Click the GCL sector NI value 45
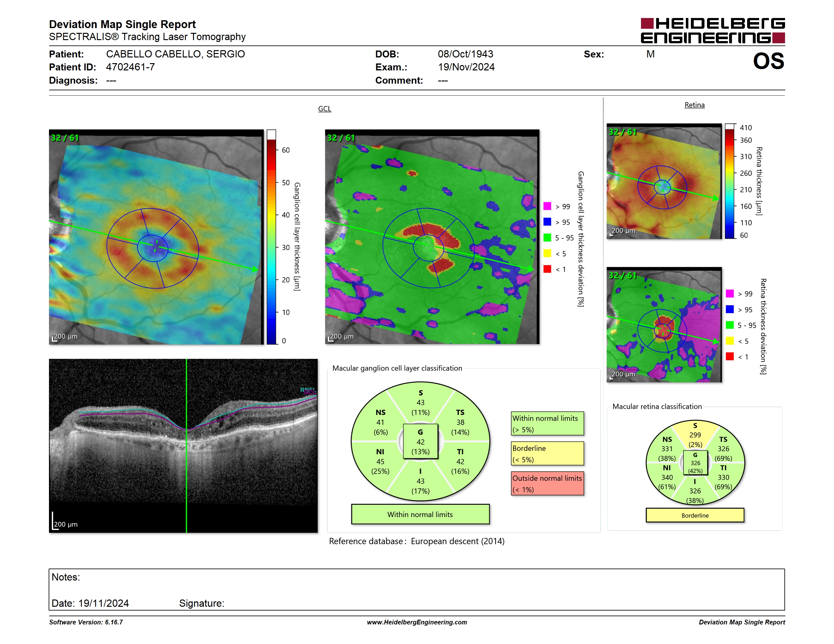The height and width of the screenshot is (644, 834). click(380, 462)
